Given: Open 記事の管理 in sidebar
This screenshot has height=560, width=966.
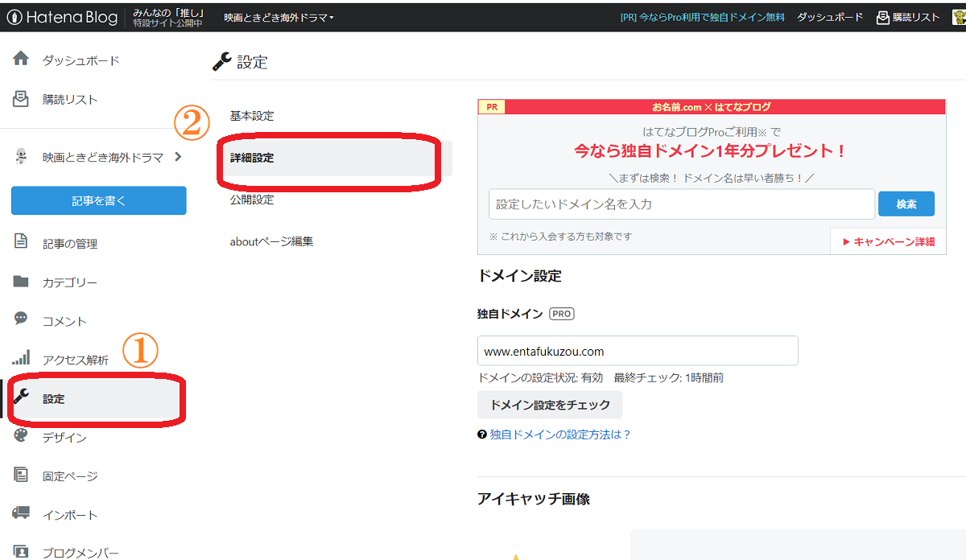Looking at the screenshot, I should point(70,244).
